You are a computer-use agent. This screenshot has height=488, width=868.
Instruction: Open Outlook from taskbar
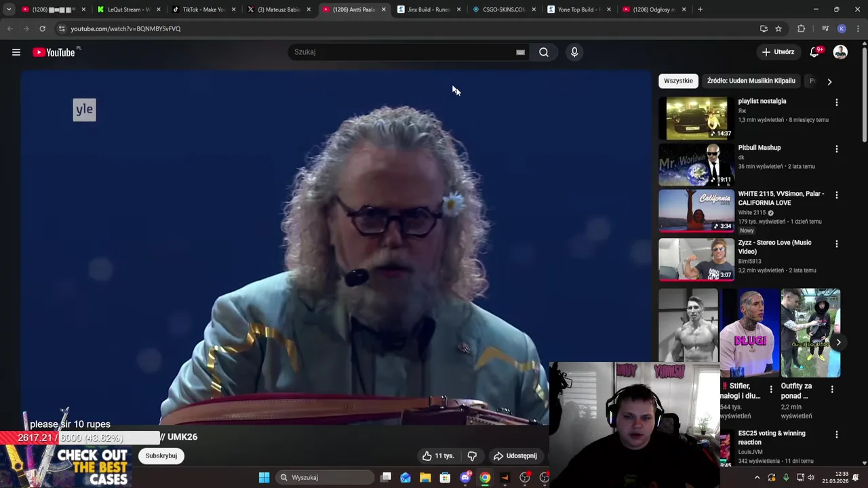(x=406, y=478)
